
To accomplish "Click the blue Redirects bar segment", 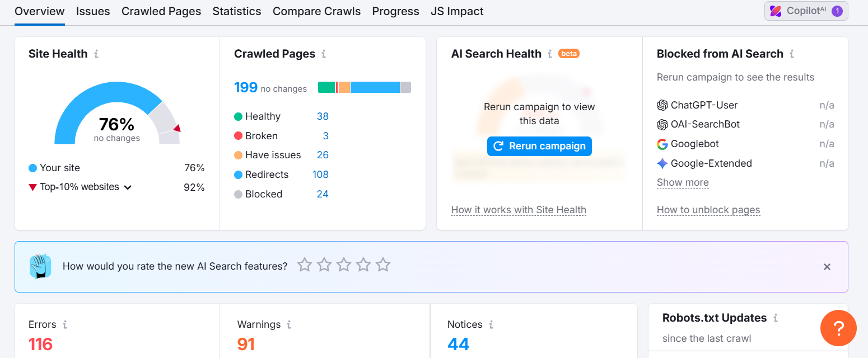I will (x=375, y=87).
